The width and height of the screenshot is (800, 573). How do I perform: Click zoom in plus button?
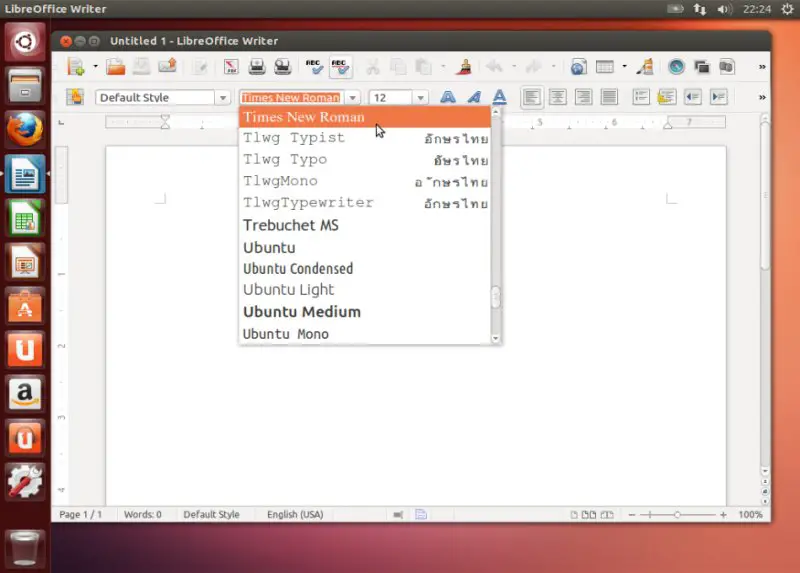(x=723, y=515)
